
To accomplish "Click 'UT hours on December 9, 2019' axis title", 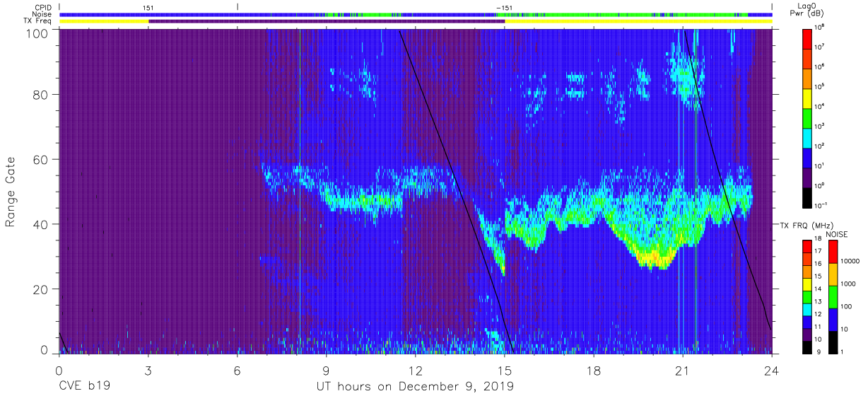I will coord(415,387).
